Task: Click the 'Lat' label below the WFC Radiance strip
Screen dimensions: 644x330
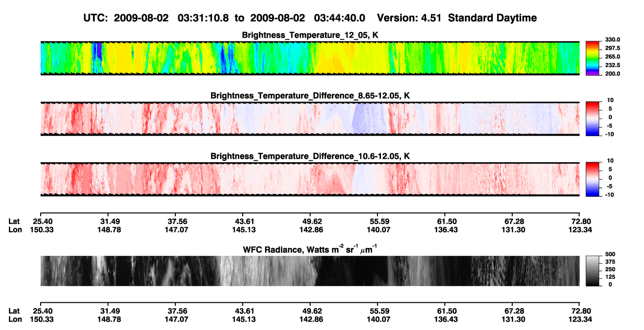Action: [14, 311]
